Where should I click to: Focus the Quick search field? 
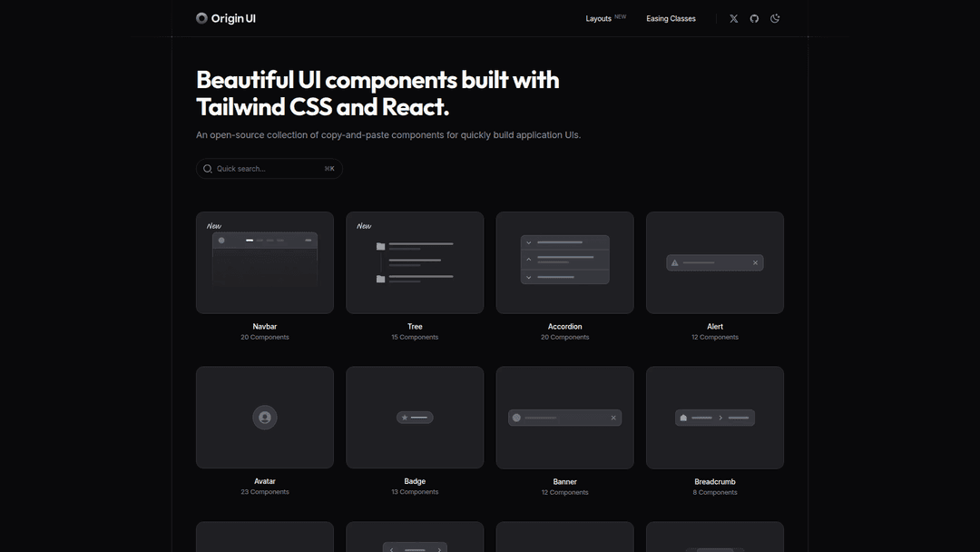(268, 169)
